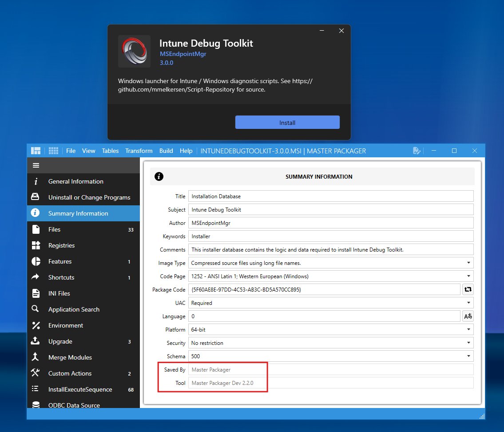Open the Help menu

tap(186, 151)
